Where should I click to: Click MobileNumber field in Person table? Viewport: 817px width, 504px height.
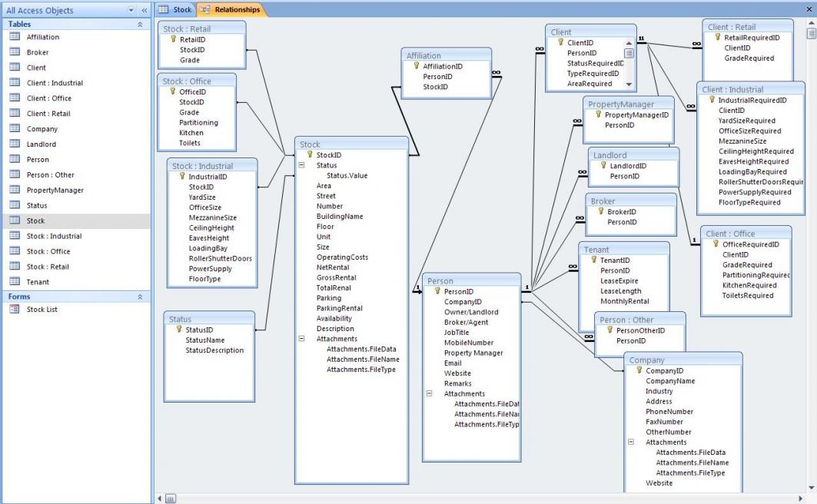[x=468, y=342]
